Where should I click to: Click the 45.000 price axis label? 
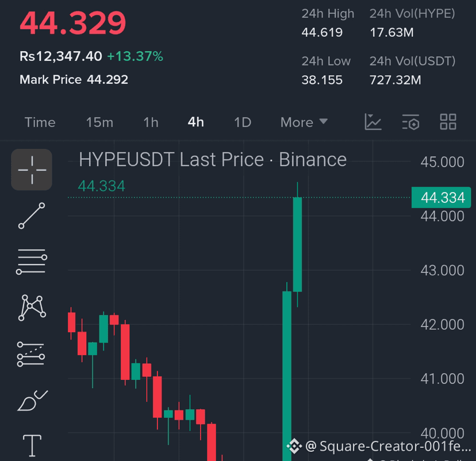[442, 162]
